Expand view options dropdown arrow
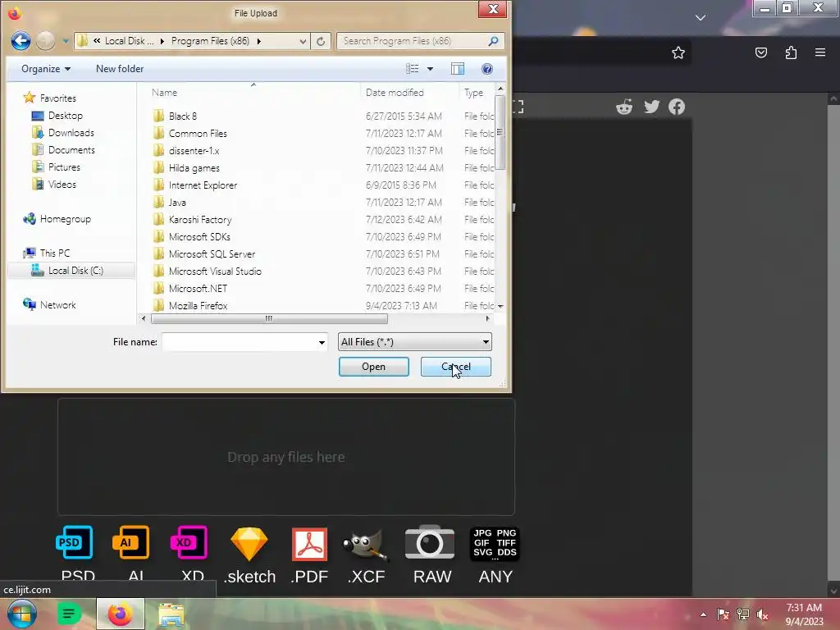 coord(430,69)
